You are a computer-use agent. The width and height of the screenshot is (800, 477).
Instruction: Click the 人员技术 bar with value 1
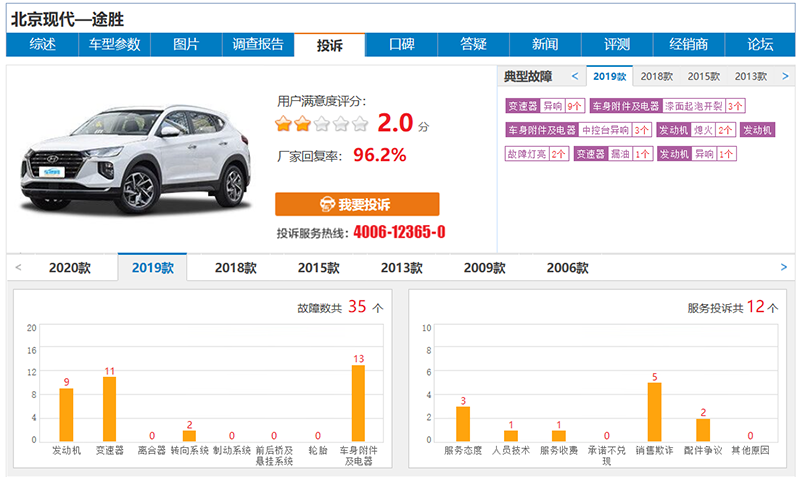pos(511,436)
